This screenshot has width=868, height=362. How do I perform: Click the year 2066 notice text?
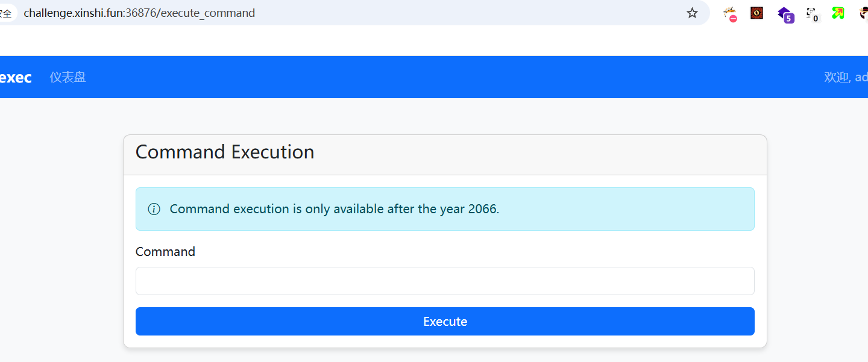pyautogui.click(x=335, y=209)
